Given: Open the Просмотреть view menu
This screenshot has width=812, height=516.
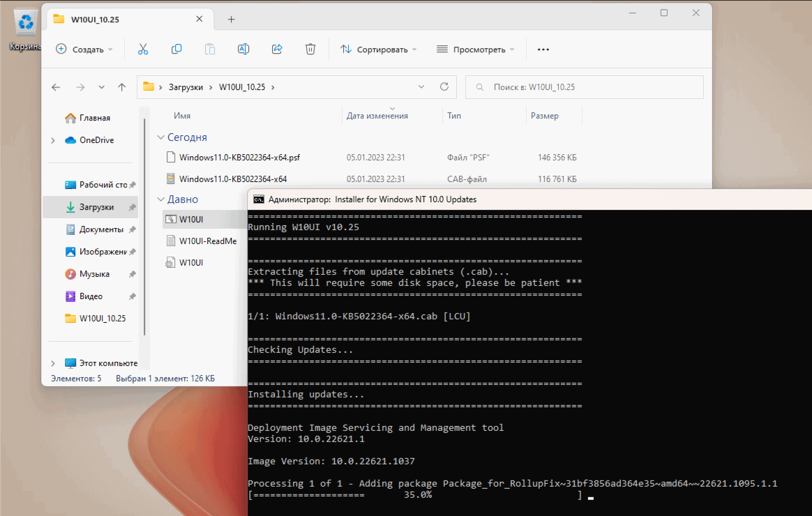Looking at the screenshot, I should click(475, 50).
